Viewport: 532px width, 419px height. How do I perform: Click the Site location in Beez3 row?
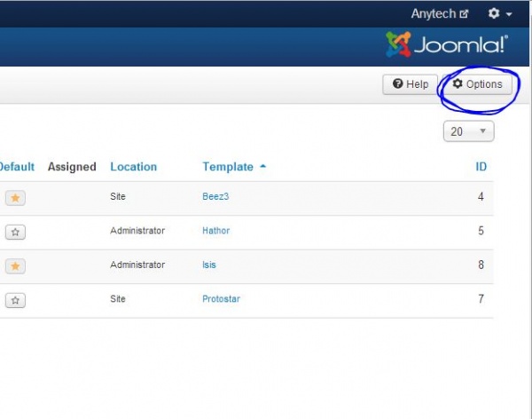point(118,196)
